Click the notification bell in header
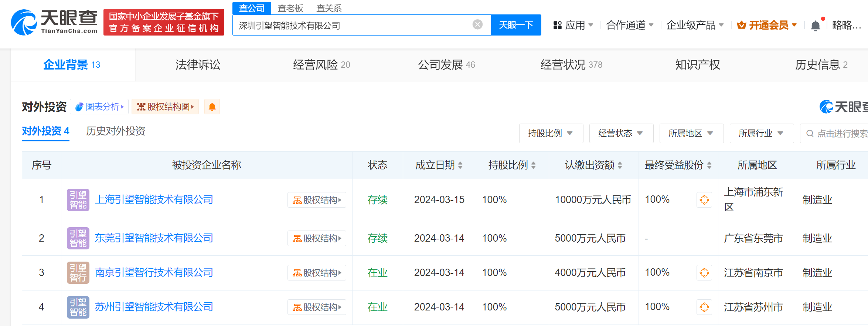Image resolution: width=868 pixels, height=326 pixels. 815,26
